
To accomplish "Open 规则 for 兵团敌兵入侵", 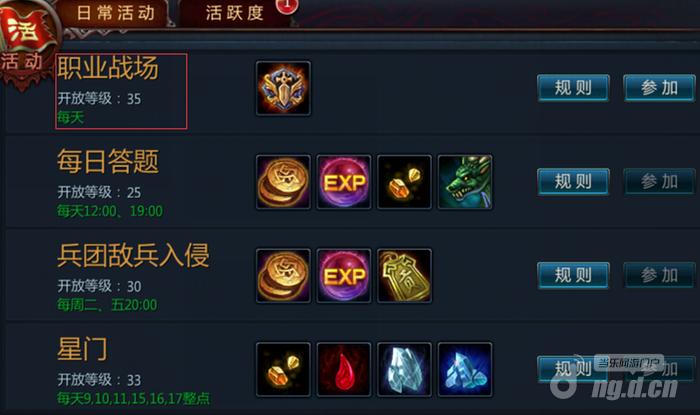I will (x=573, y=275).
